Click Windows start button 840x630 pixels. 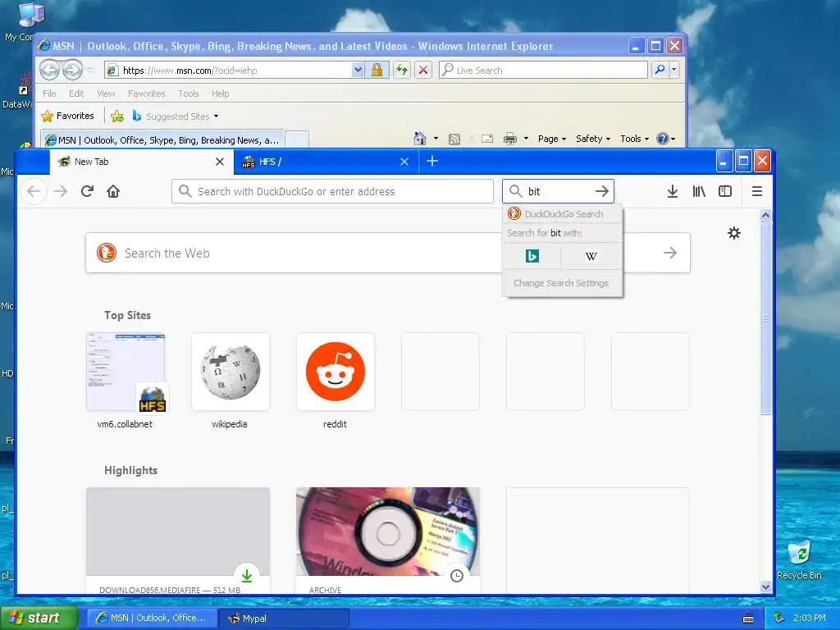pyautogui.click(x=39, y=618)
